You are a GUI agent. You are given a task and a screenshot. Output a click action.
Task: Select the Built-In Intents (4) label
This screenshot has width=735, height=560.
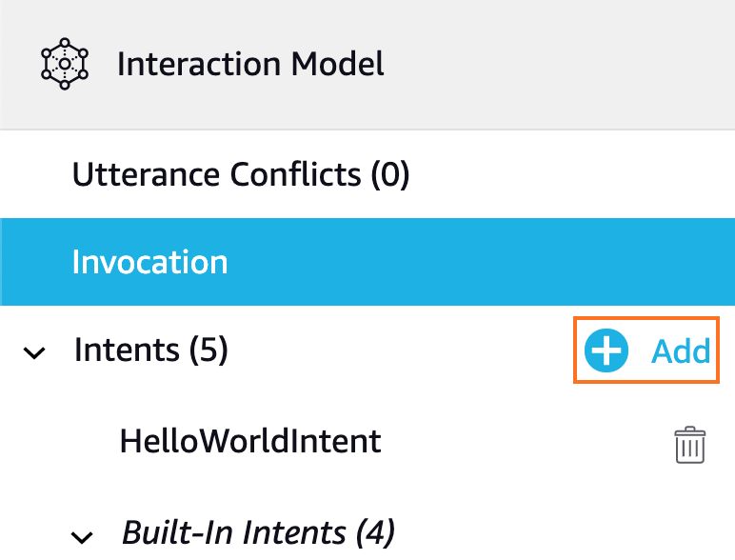[258, 532]
